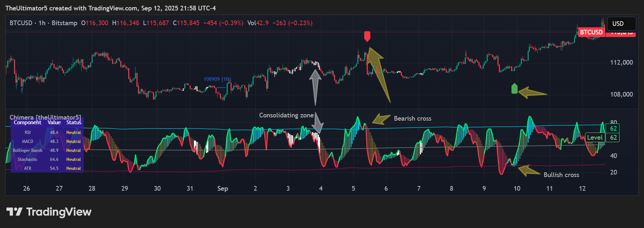Select the BTCUSD · 1h · Bitstamp symbol title
The width and height of the screenshot is (644, 228).
43,23
